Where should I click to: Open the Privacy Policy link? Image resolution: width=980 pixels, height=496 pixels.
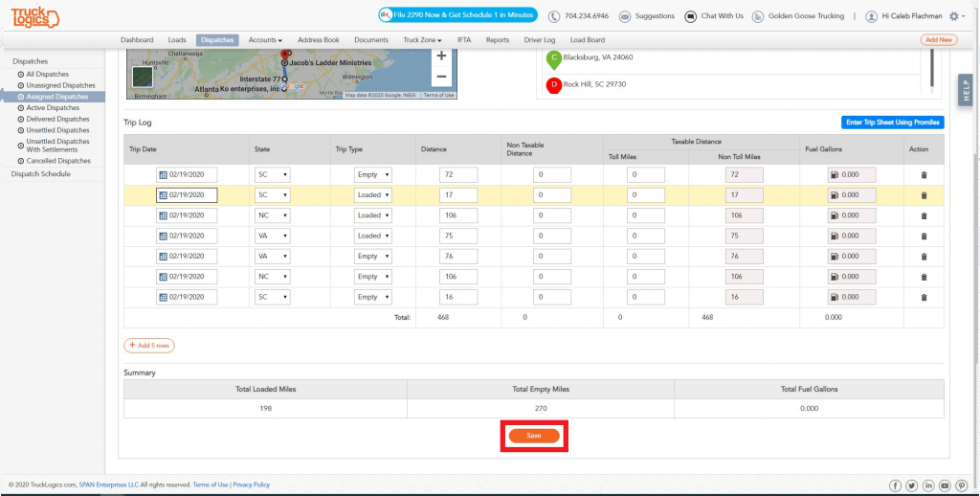[x=252, y=485]
